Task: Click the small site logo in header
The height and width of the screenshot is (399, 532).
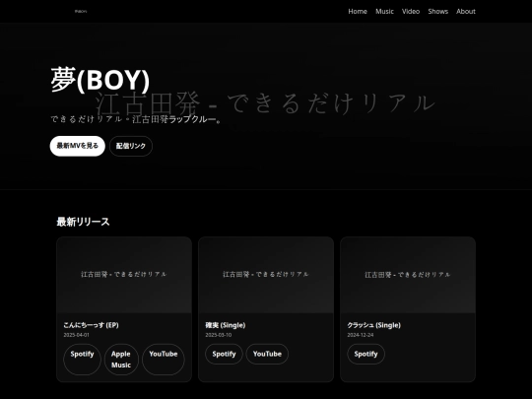Action: [81, 11]
